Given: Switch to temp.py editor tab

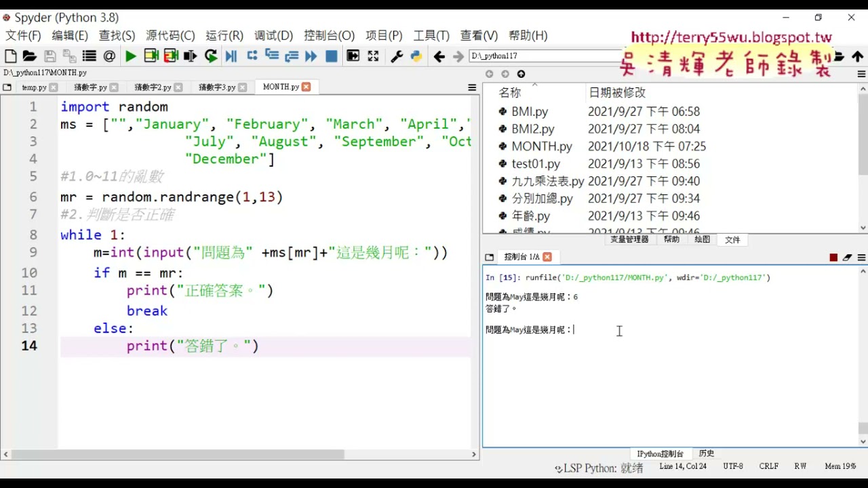Looking at the screenshot, I should click(x=34, y=87).
